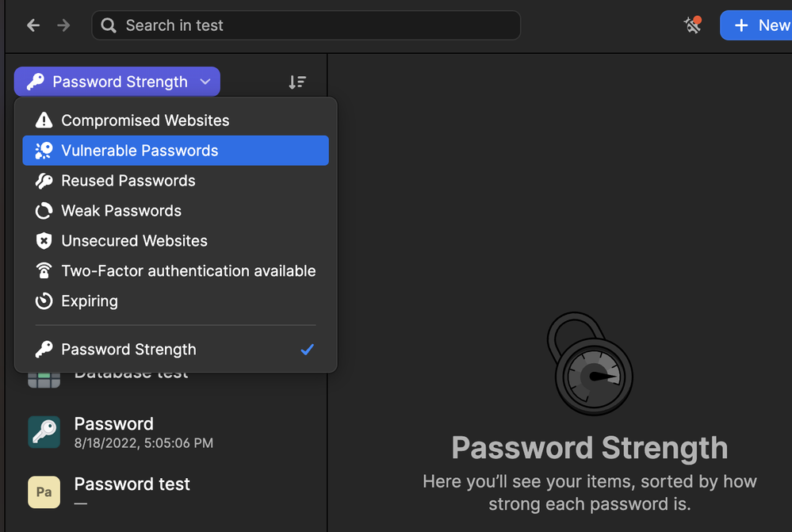Open the notifications icon with red dot

[x=693, y=25]
